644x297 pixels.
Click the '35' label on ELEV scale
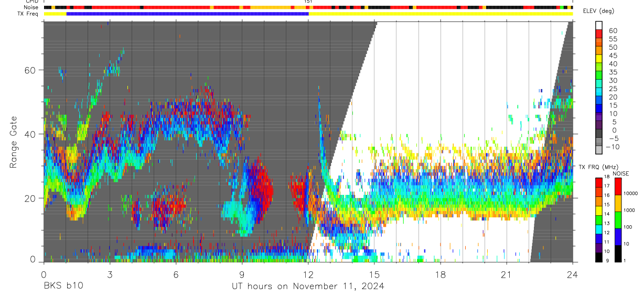click(x=613, y=72)
